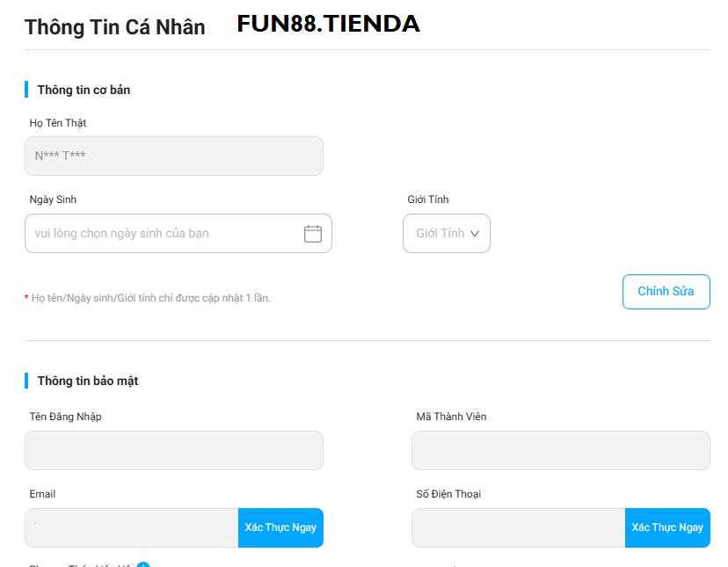728x567 pixels.
Task: Click the blue marker beside Thông tin bảo mật
Action: click(26, 380)
